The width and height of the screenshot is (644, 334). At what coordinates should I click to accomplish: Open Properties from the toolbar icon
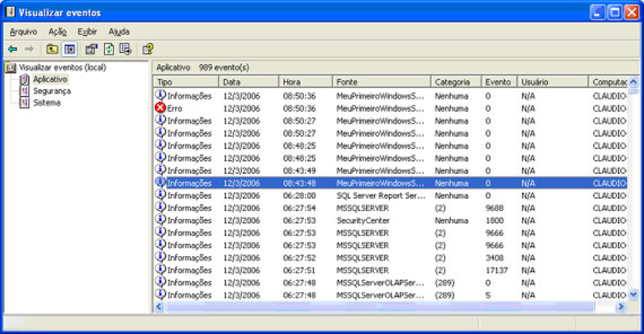[91, 49]
